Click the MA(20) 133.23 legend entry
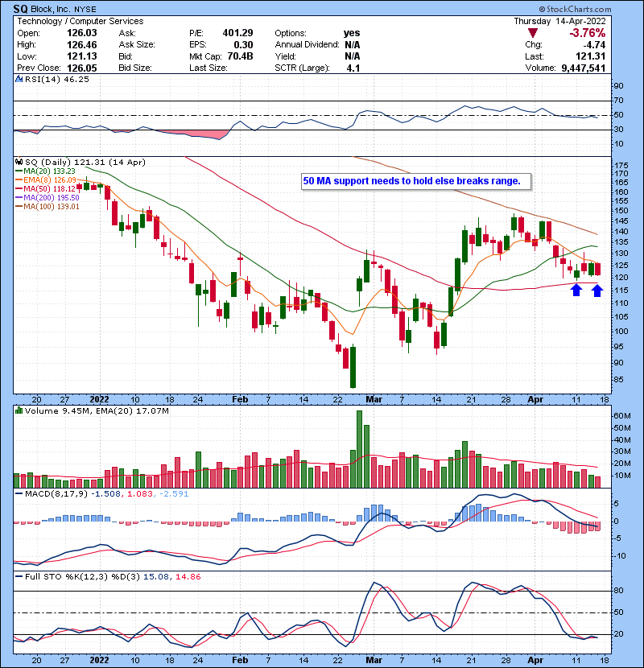 (x=46, y=171)
